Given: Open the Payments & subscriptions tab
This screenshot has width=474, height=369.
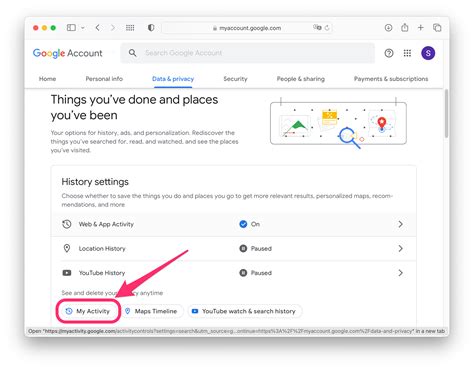Looking at the screenshot, I should 391,79.
